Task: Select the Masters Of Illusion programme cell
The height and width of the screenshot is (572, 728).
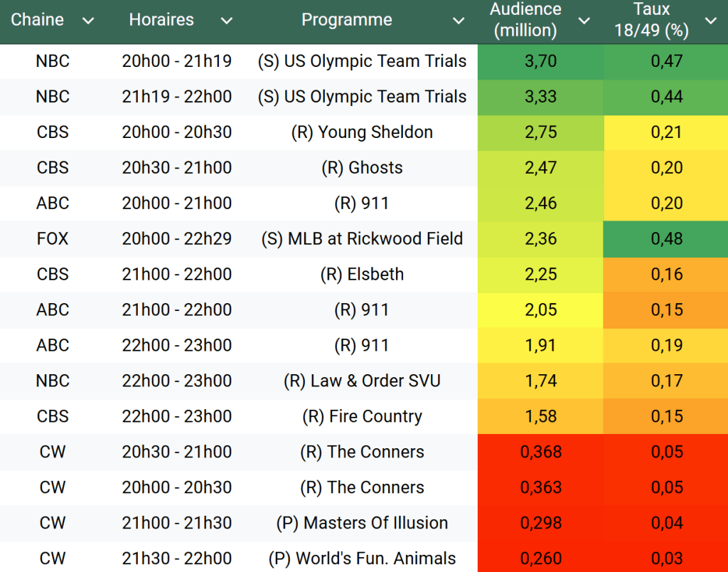Action: [362, 524]
